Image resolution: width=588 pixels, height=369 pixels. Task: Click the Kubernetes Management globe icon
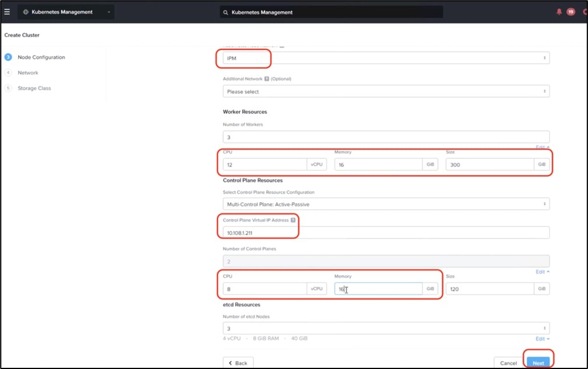coord(26,12)
